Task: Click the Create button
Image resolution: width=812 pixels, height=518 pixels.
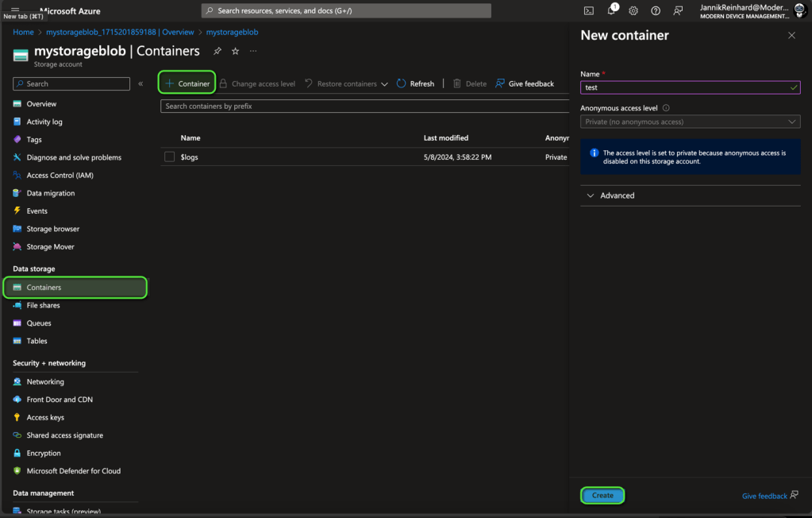Action: [602, 495]
